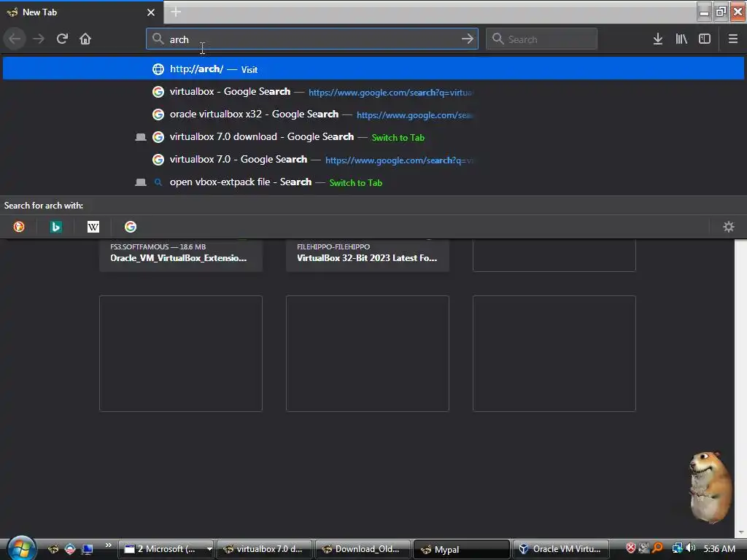The image size is (747, 560).
Task: Open search settings gear icon
Action: [x=729, y=227]
